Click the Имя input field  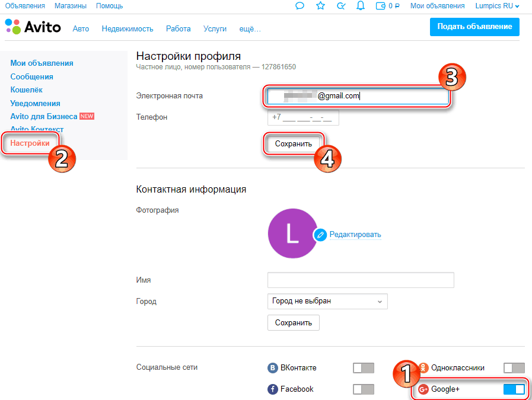361,280
